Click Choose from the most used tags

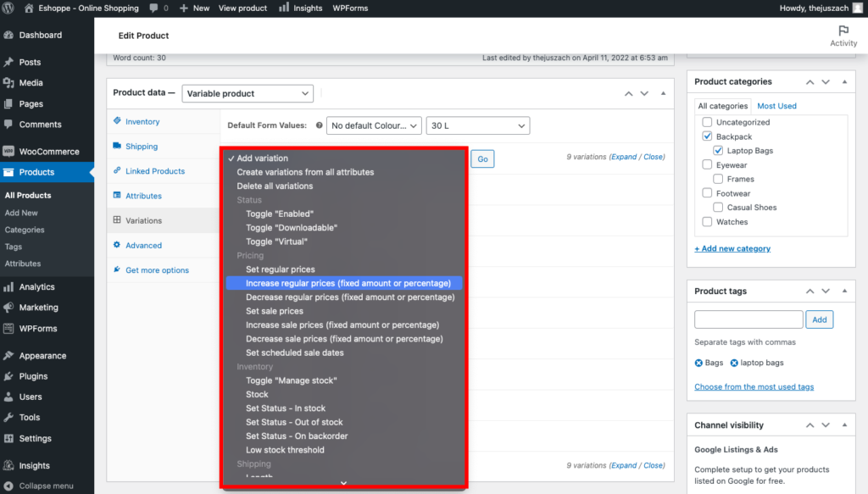pyautogui.click(x=754, y=386)
